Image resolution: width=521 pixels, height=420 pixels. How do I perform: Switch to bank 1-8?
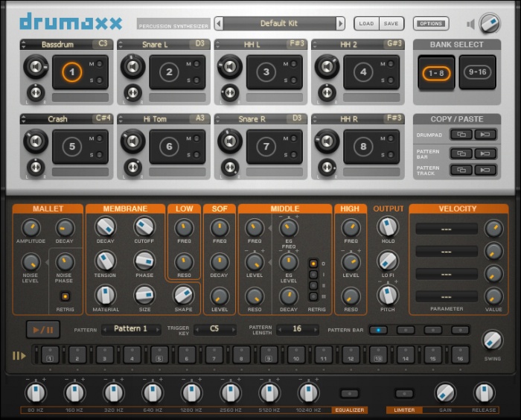[x=436, y=73]
